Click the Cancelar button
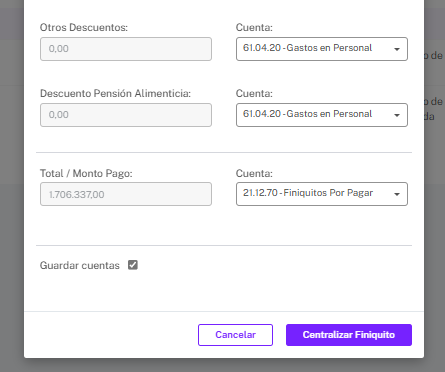Image resolution: width=445 pixels, height=372 pixels. pyautogui.click(x=235, y=335)
